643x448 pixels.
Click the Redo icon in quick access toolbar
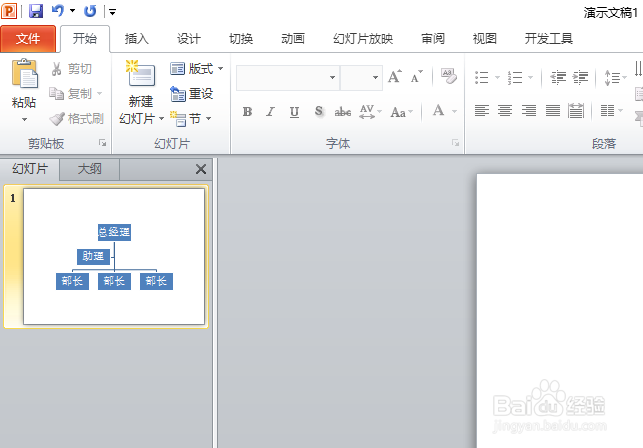(x=90, y=11)
